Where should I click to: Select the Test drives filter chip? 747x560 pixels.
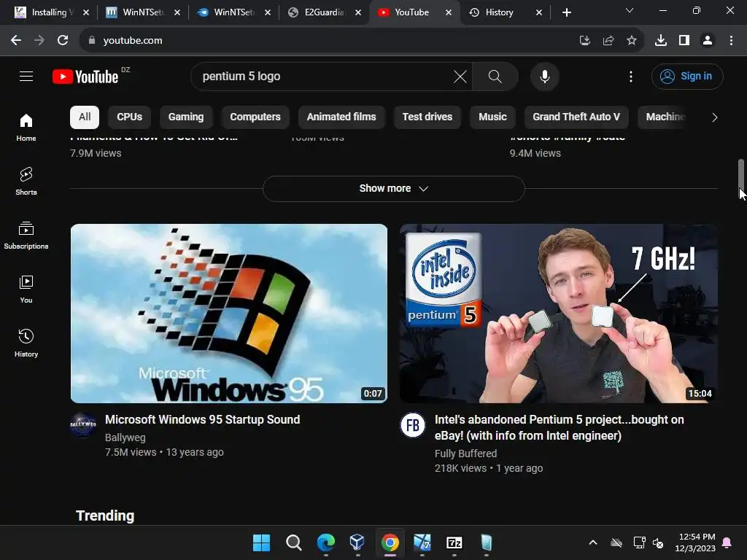tap(427, 117)
